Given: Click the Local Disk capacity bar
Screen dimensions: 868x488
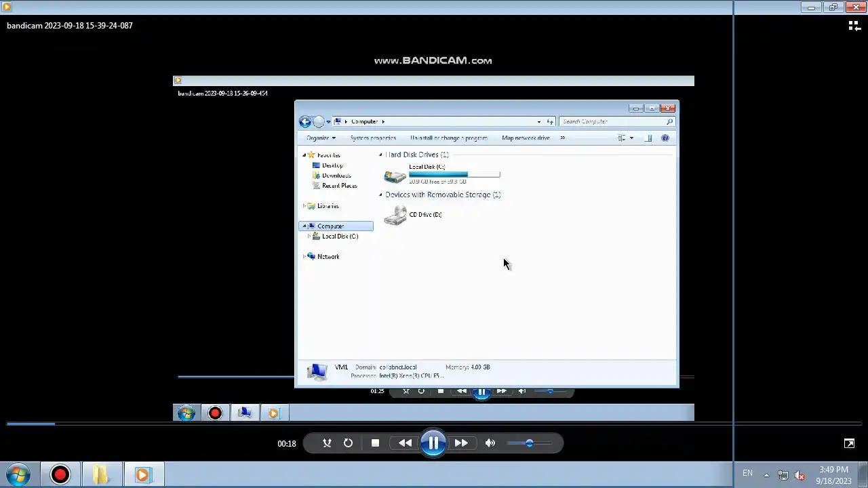Looking at the screenshot, I should (x=454, y=174).
